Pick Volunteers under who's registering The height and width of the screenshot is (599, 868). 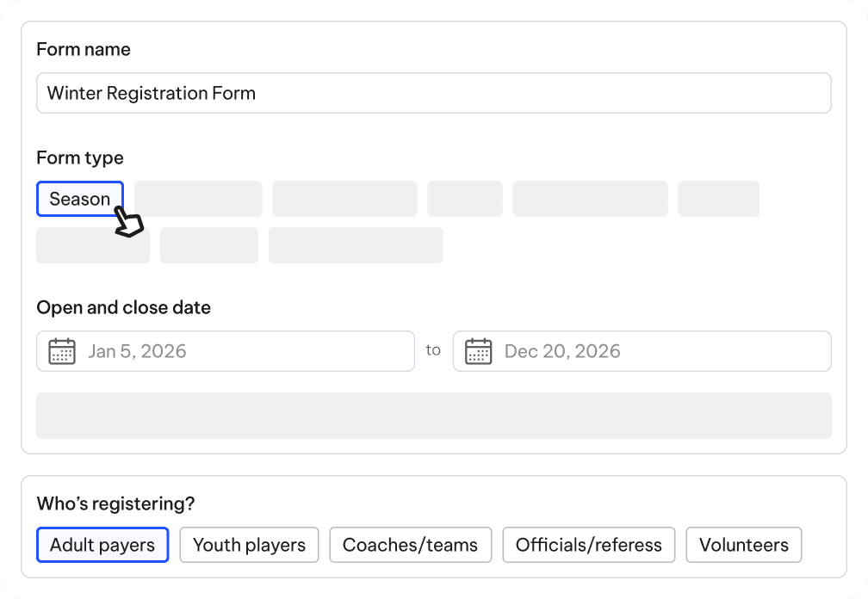point(743,545)
